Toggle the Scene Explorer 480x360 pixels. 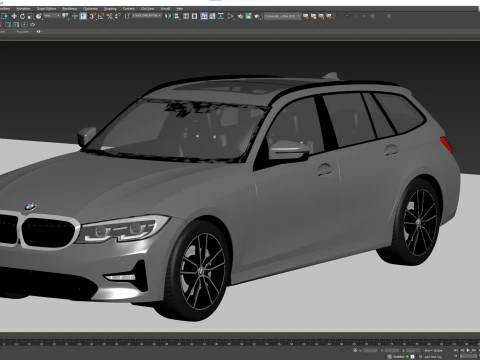(x=186, y=16)
